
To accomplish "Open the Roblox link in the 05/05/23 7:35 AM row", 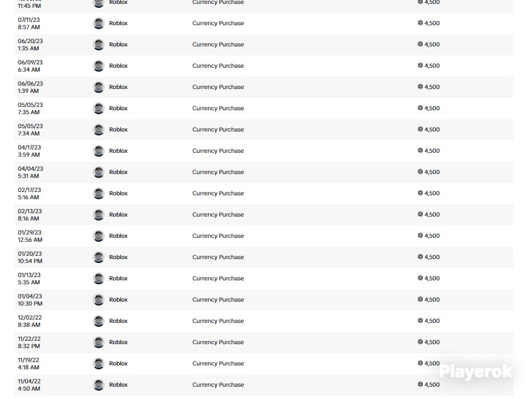I will point(118,108).
